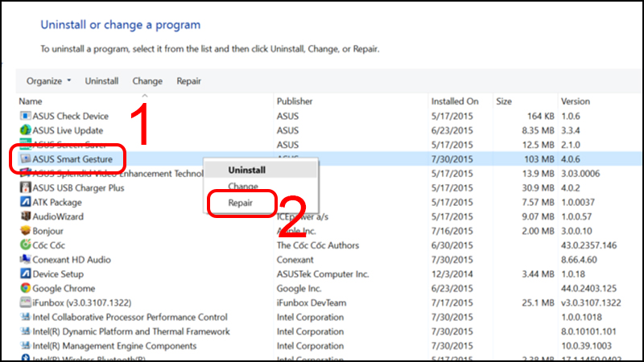
Task: Click the Intel Management Engine Components icon
Action: click(25, 346)
